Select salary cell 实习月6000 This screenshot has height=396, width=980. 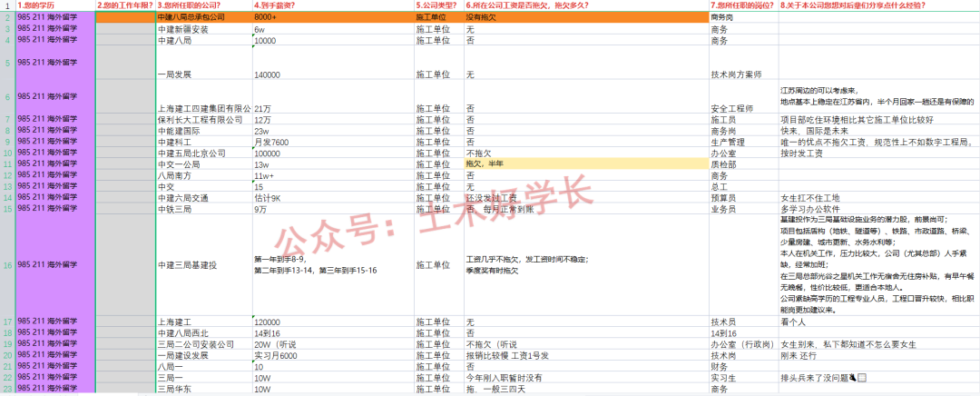tap(333, 356)
